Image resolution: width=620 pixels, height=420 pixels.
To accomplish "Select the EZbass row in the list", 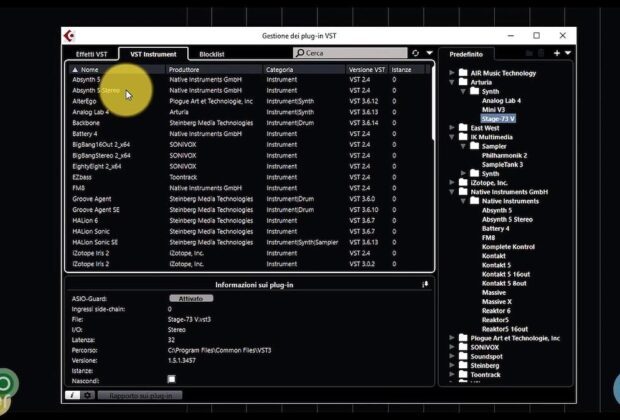I will point(249,177).
